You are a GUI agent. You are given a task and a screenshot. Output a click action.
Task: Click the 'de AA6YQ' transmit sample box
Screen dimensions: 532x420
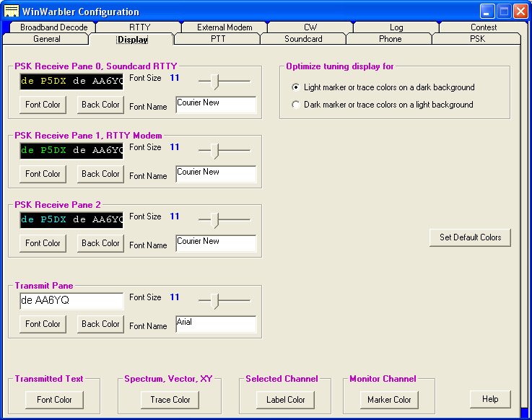(x=71, y=301)
